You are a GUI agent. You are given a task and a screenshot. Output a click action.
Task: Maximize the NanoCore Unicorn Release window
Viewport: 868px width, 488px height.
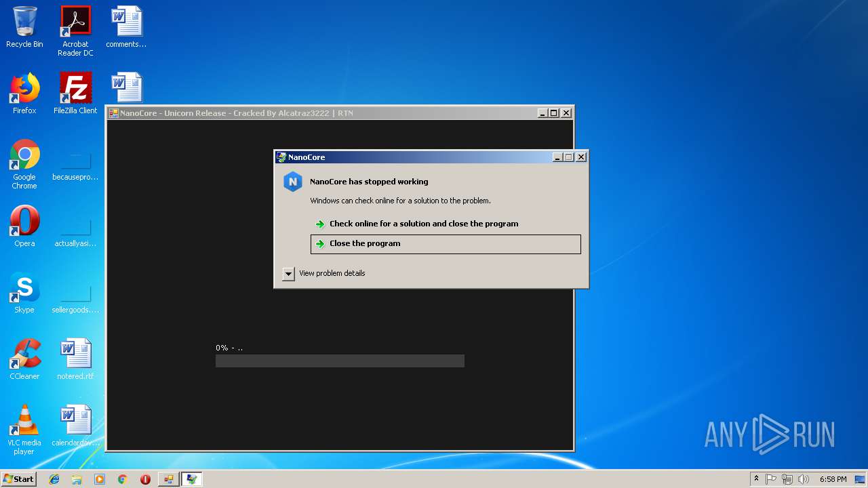(554, 113)
